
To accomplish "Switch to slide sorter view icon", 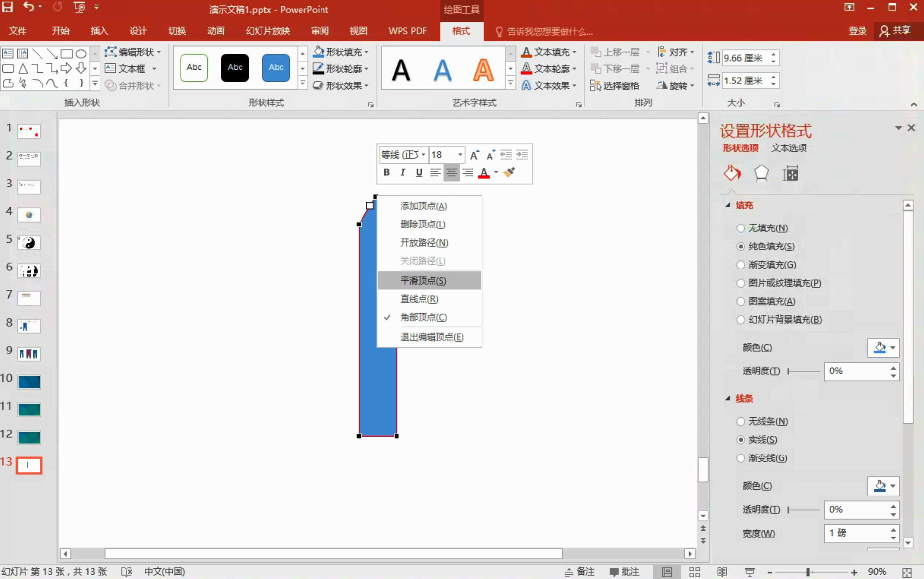I will [695, 572].
